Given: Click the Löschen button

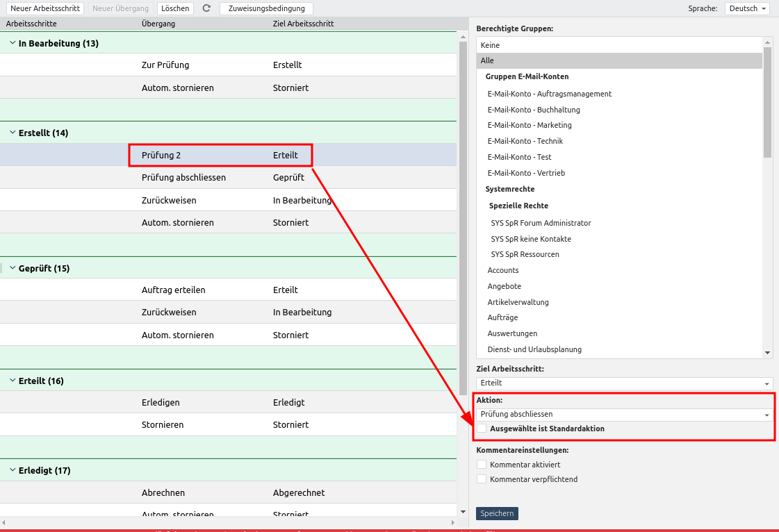Looking at the screenshot, I should 175,8.
